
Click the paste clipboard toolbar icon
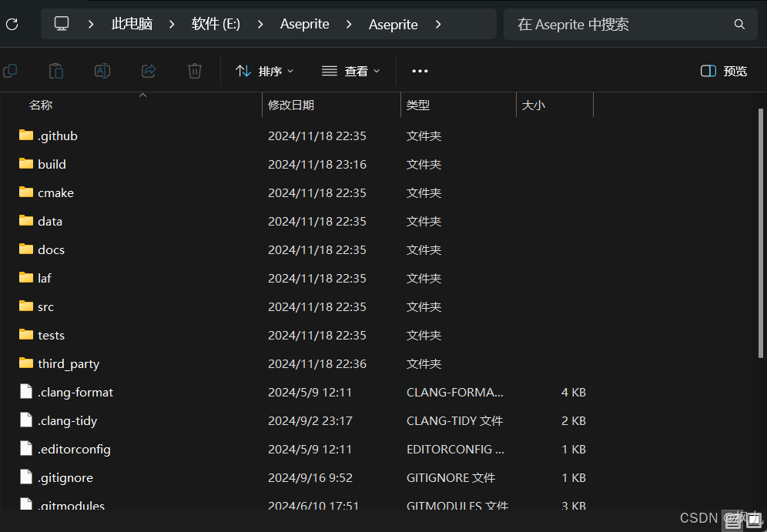pos(56,71)
